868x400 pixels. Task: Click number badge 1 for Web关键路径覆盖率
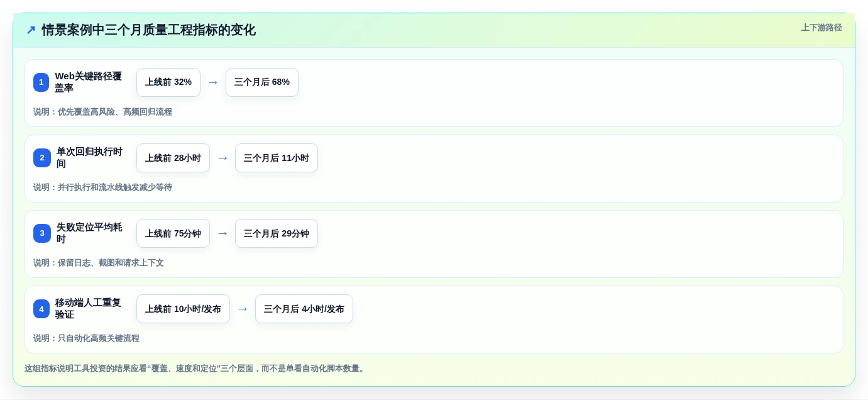(41, 82)
